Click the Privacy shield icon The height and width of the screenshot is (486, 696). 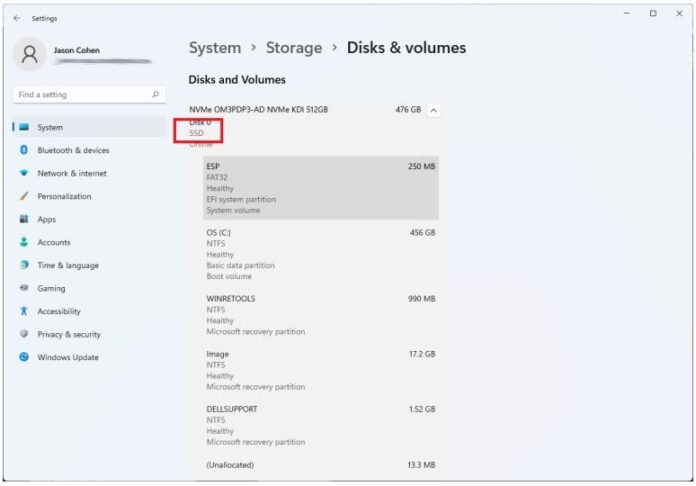pos(24,334)
